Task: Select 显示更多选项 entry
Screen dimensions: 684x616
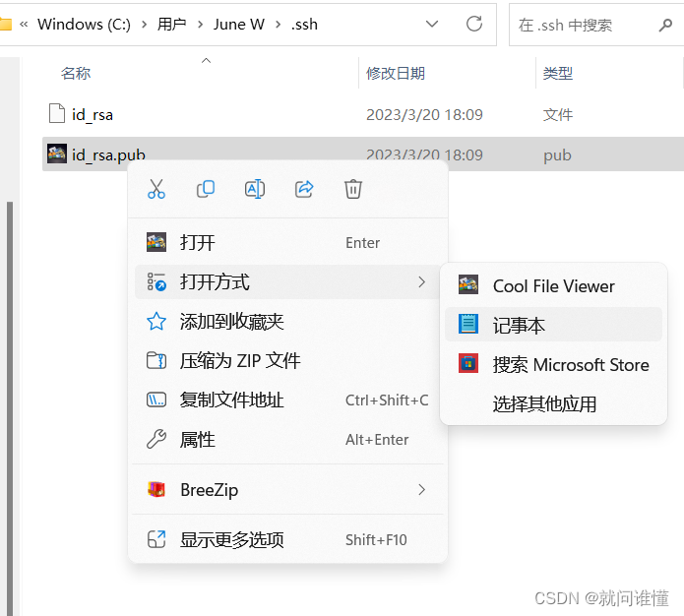Action: pyautogui.click(x=287, y=539)
